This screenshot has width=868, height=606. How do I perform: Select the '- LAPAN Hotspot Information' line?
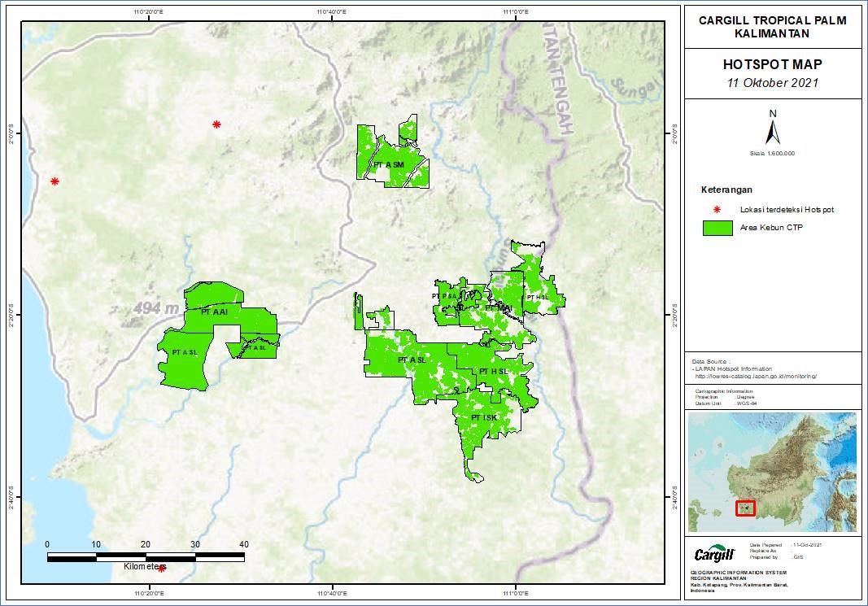pyautogui.click(x=732, y=368)
